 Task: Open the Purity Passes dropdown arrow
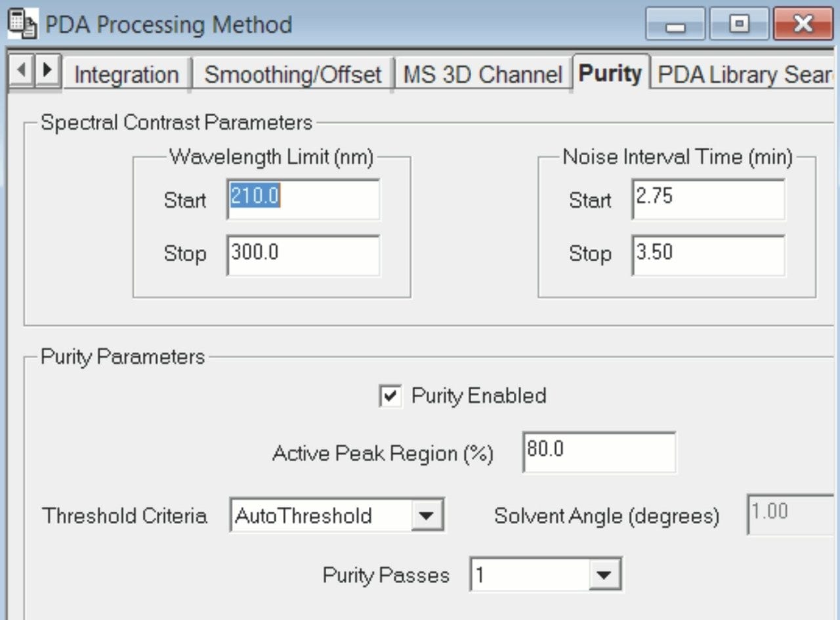[605, 574]
